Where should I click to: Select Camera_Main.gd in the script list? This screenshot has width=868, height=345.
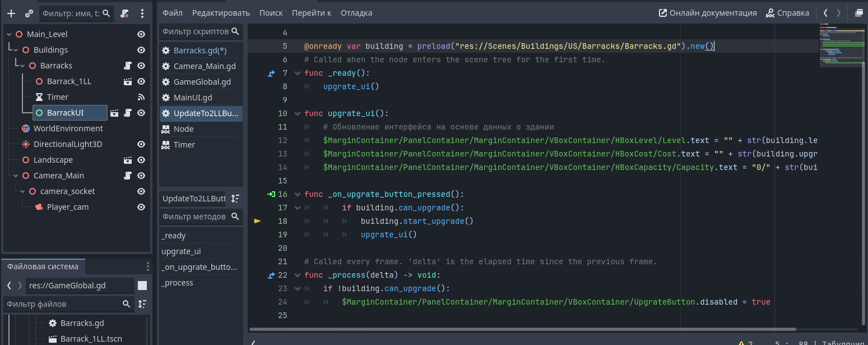(x=204, y=66)
